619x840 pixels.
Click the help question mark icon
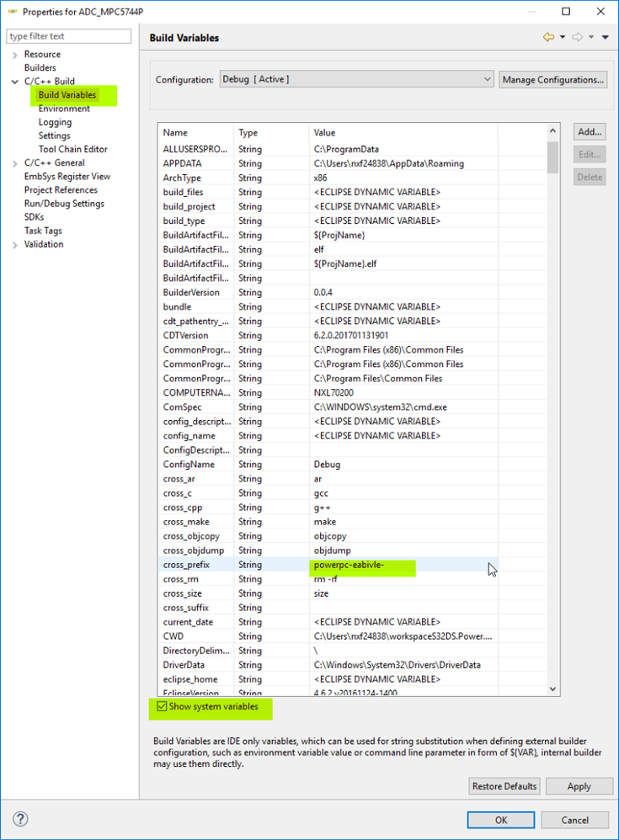[x=20, y=819]
